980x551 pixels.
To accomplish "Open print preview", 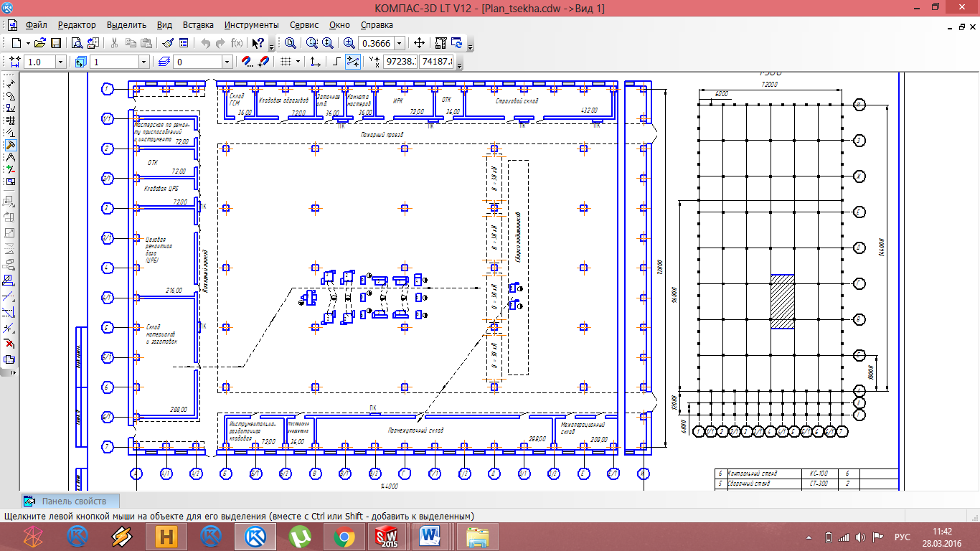I will pyautogui.click(x=77, y=43).
